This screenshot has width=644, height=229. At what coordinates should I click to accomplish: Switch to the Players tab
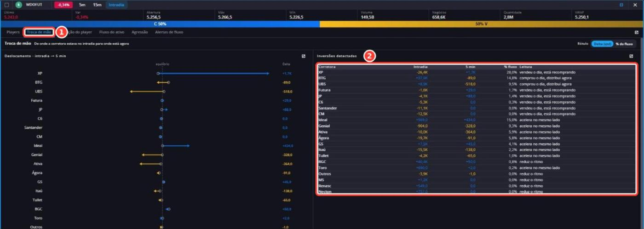13,32
